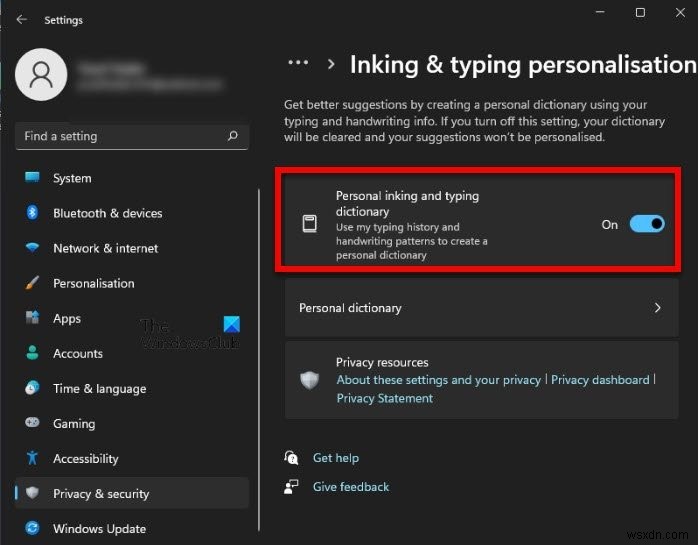This screenshot has width=700, height=545.
Task: Click the System monitor icon in sidebar
Action: point(32,178)
